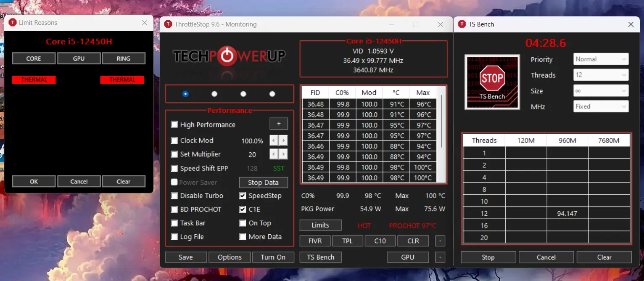This screenshot has height=281, width=644.
Task: Select the fourth profile radio button
Action: [272, 94]
